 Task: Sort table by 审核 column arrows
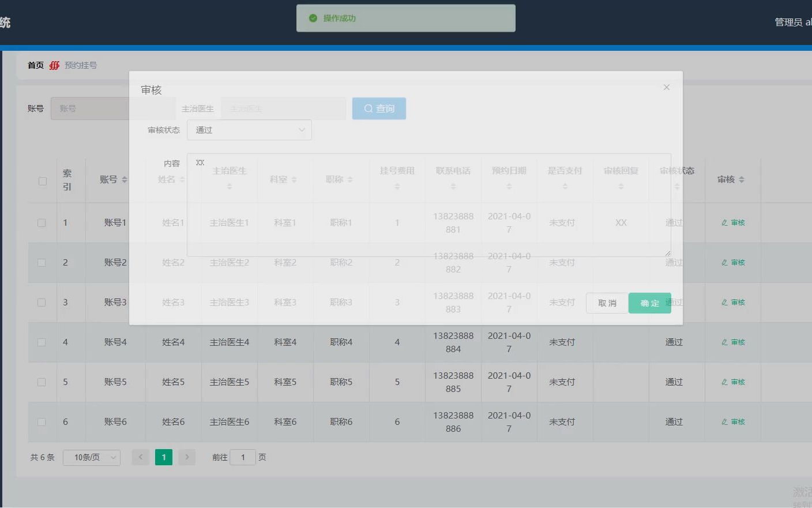(742, 180)
